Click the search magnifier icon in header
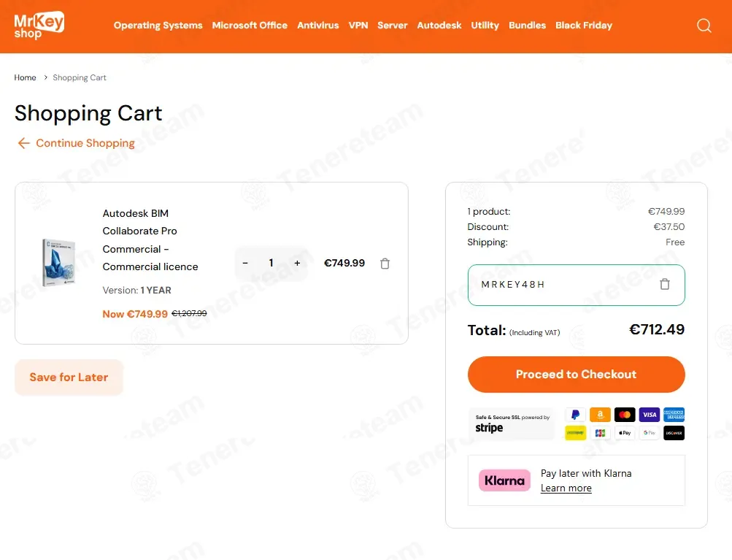732x560 pixels. click(704, 26)
